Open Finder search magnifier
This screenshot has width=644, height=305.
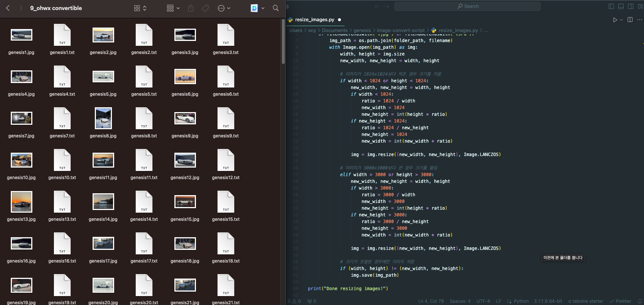tap(276, 8)
